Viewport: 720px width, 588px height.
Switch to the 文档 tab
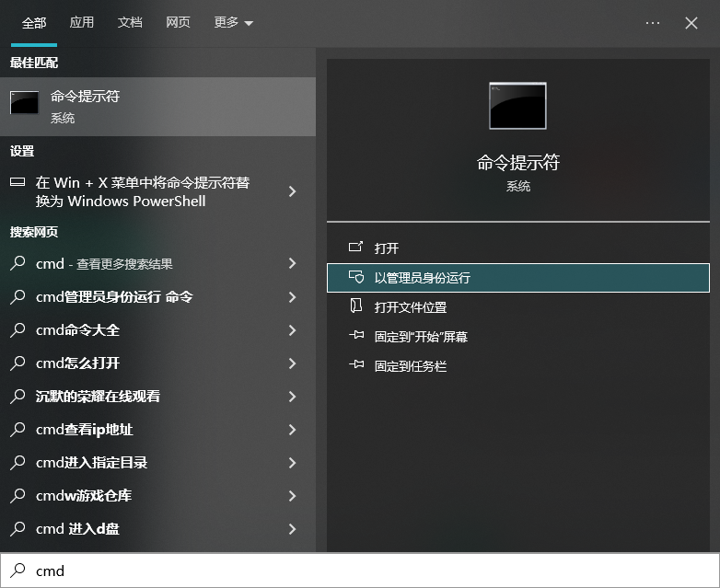130,23
